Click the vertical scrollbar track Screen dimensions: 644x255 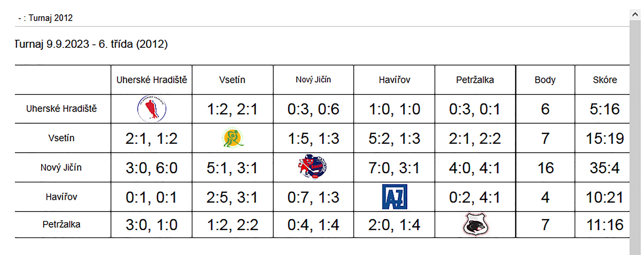[x=635, y=137]
